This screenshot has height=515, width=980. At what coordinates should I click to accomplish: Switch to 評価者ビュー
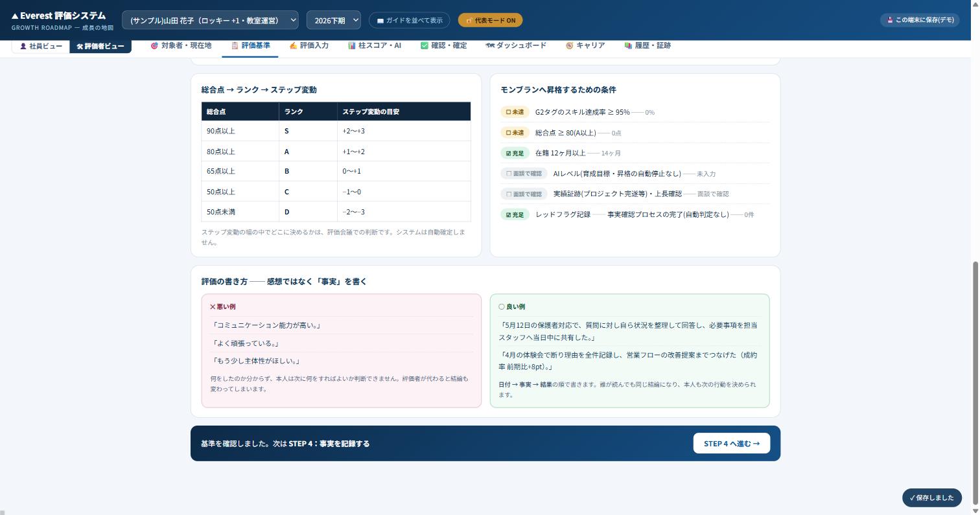pyautogui.click(x=100, y=46)
